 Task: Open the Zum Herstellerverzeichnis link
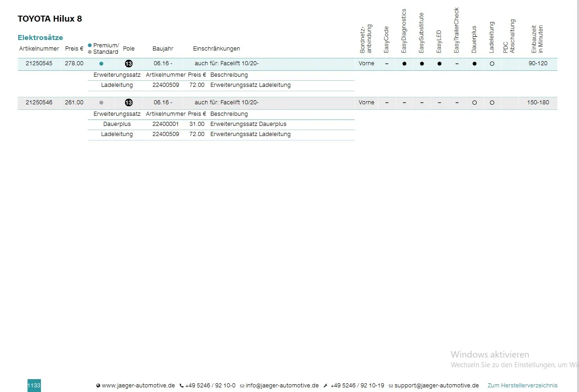click(x=522, y=386)
